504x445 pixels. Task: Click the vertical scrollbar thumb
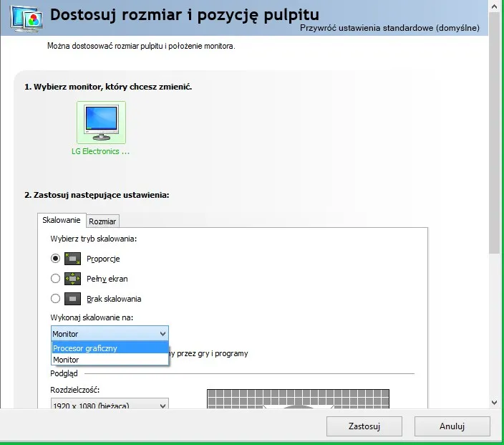click(x=495, y=133)
